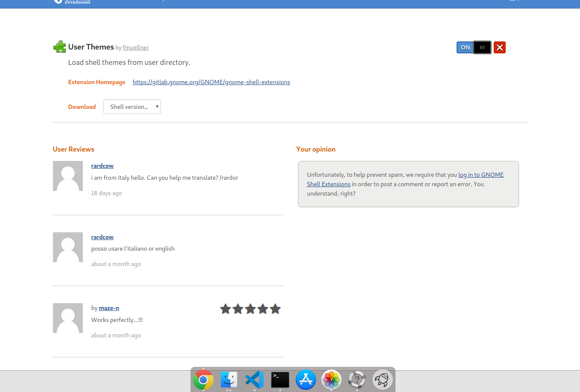Open the lifebuoy help icon in the dock
580x392 pixels.
click(357, 380)
